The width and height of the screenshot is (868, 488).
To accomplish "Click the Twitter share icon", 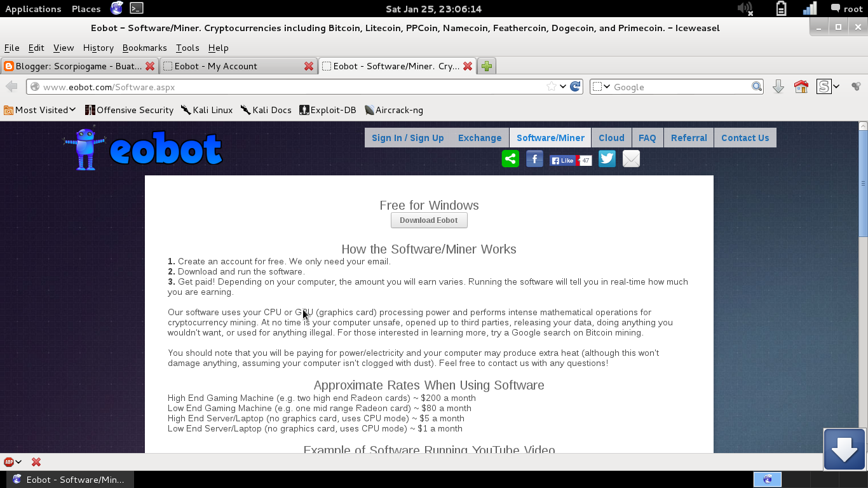I will 607,159.
